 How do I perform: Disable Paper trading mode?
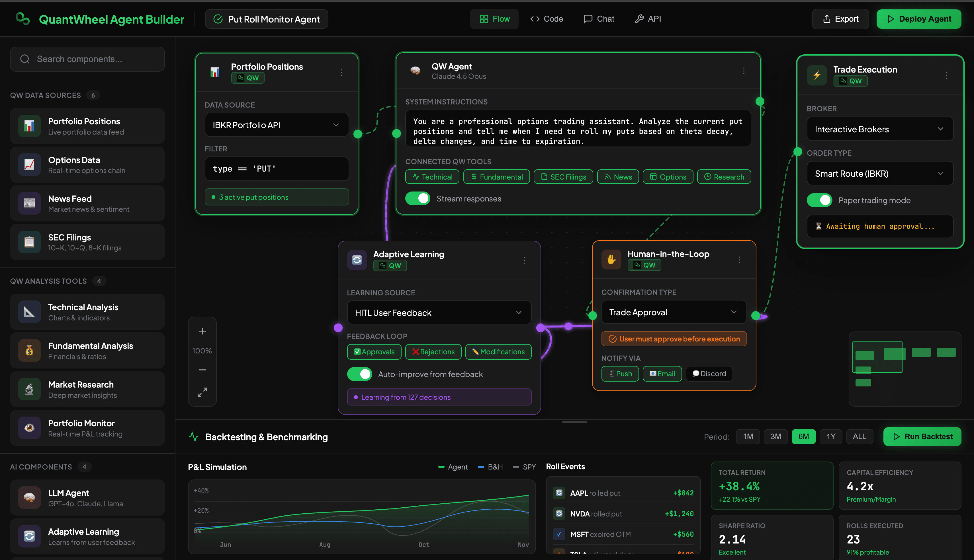point(819,200)
